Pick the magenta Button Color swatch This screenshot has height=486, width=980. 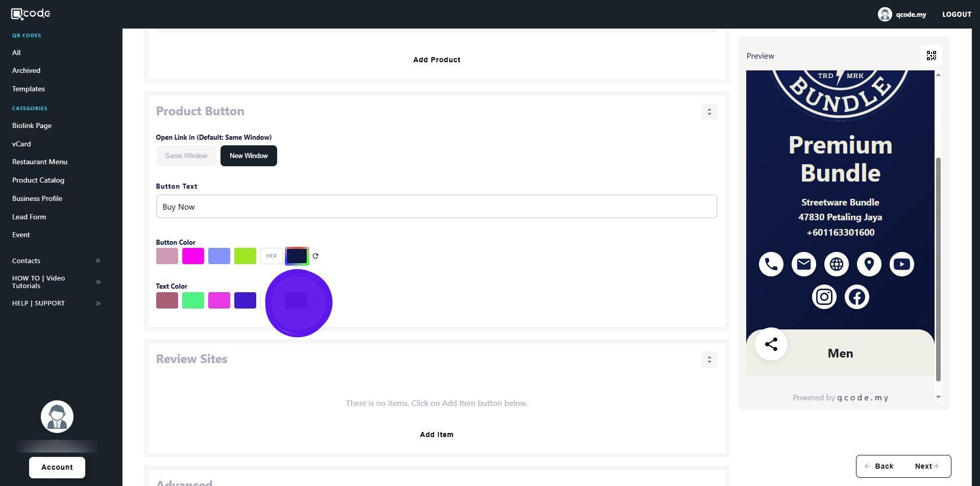(193, 256)
